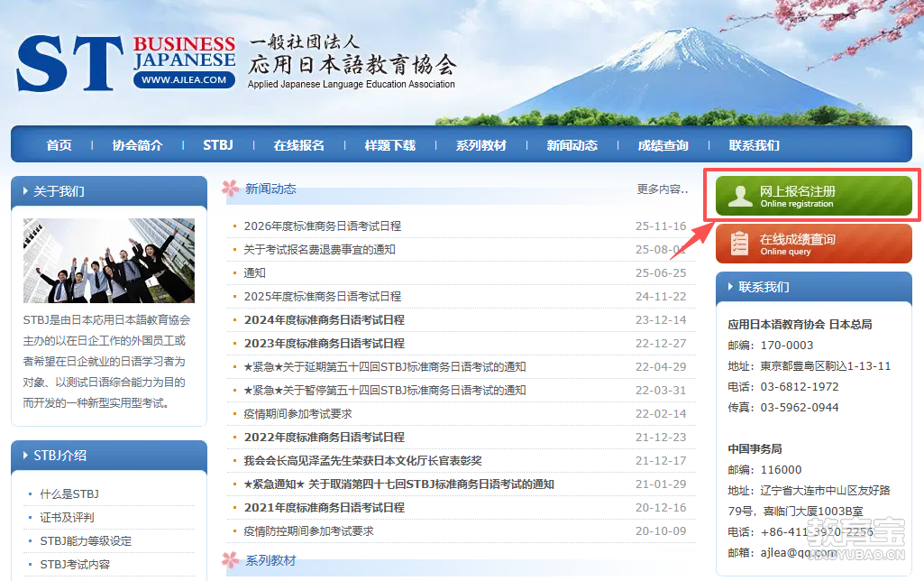Open 样题下载 in the navigation bar
Viewport: 924px width, 581px height.
click(389, 145)
